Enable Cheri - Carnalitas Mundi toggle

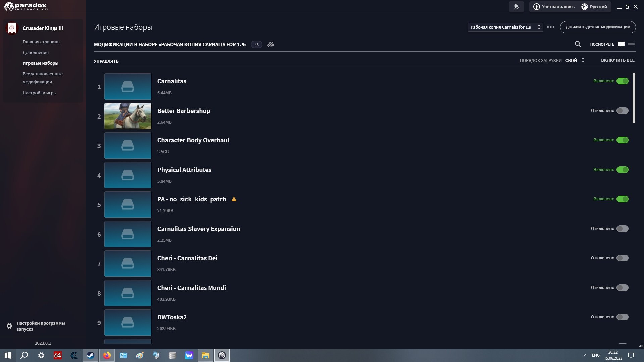click(623, 288)
